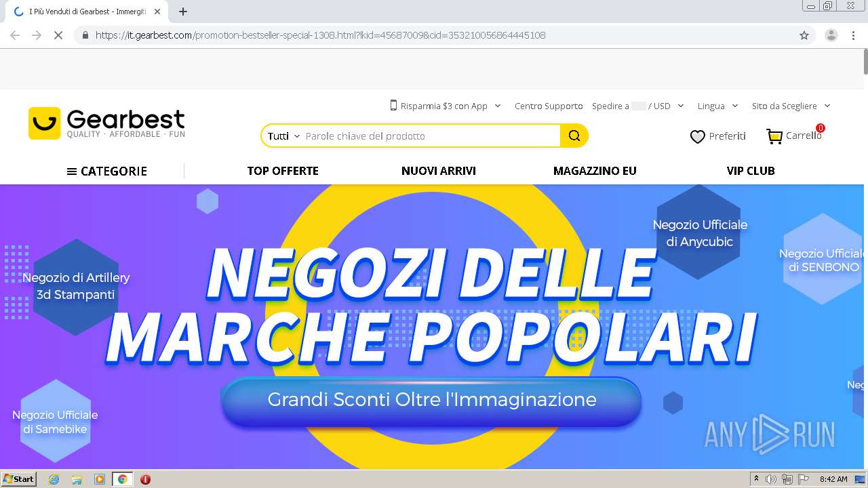
Task: Open Negozio di Artillery 3d Stampanti
Action: click(76, 286)
